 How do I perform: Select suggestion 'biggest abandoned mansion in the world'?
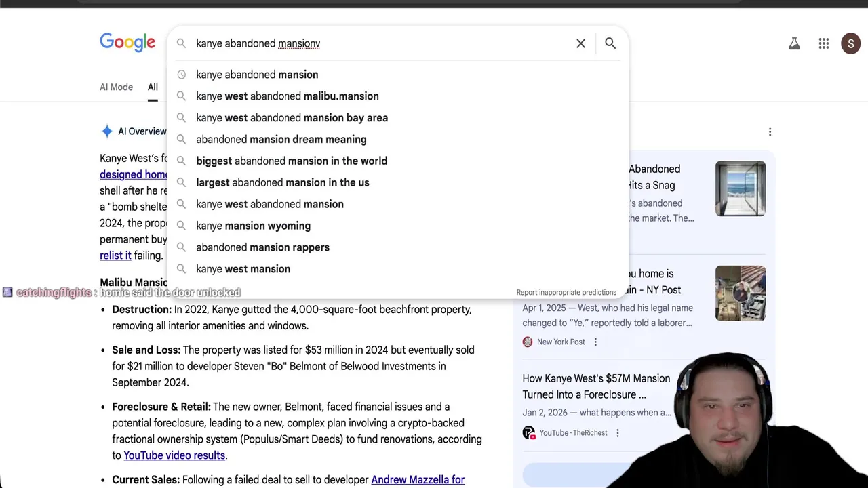pos(397,161)
